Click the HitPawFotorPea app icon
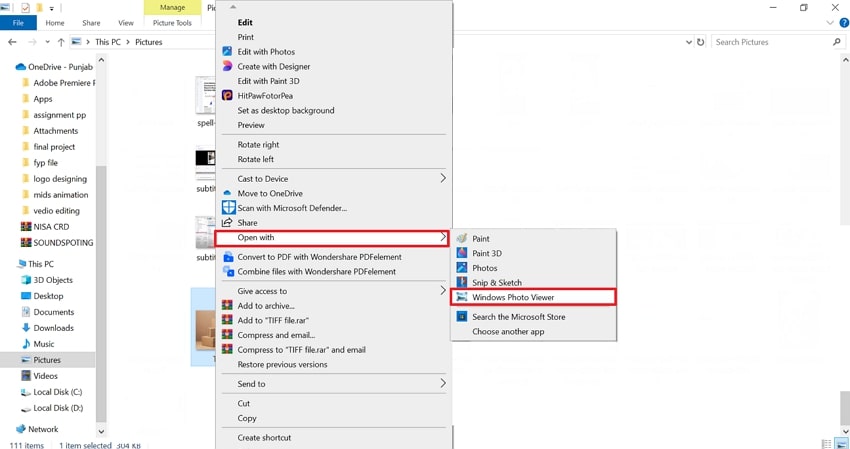 point(227,95)
